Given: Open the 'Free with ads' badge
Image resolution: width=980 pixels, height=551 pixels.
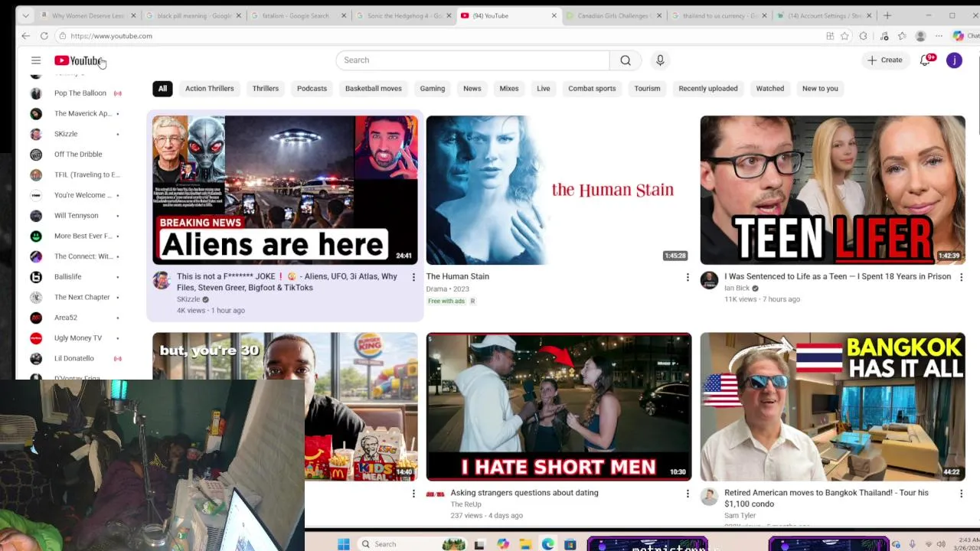Looking at the screenshot, I should tap(446, 302).
